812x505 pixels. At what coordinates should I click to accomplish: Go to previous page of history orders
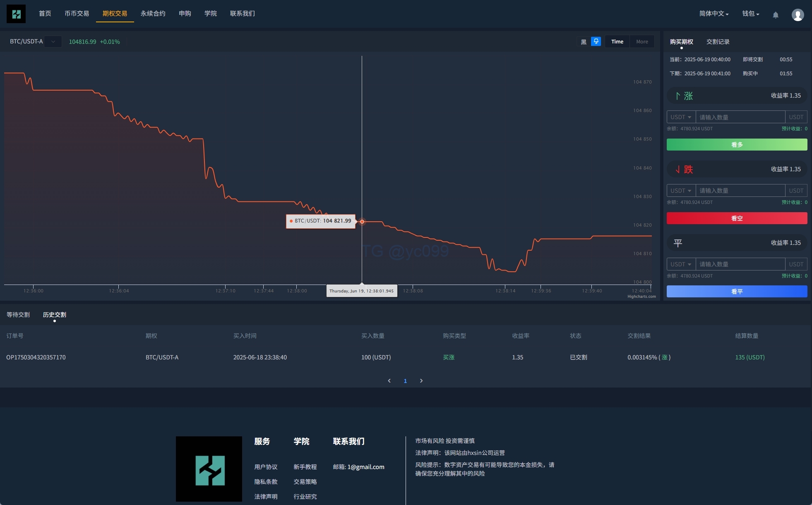click(x=389, y=381)
